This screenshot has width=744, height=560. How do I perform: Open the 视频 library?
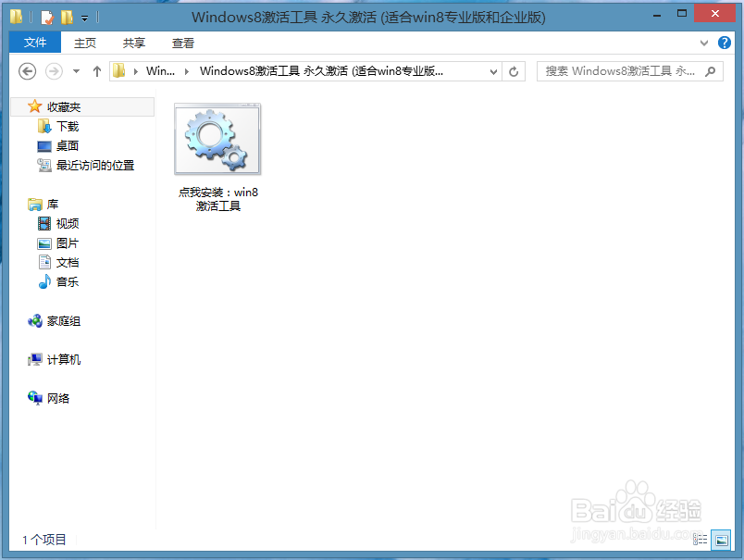coord(68,223)
